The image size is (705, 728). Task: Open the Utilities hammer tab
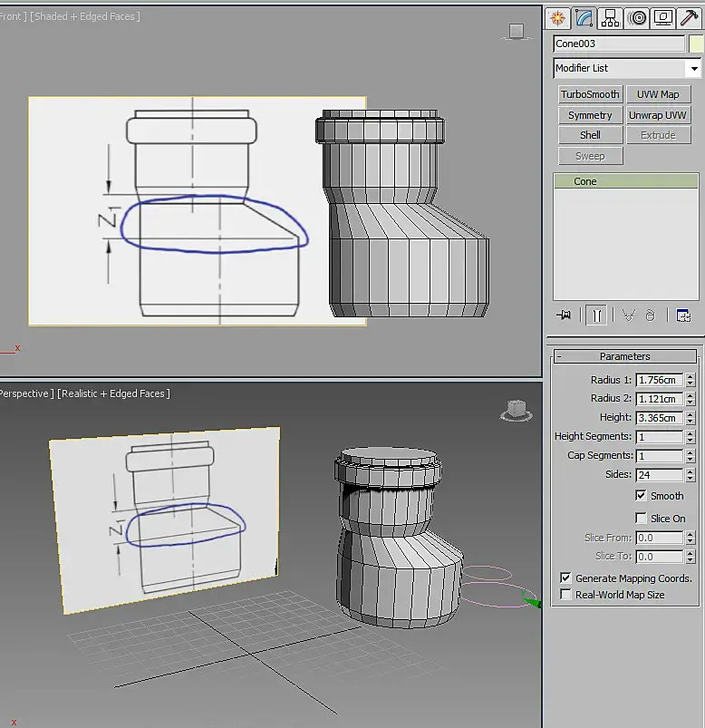pos(690,18)
